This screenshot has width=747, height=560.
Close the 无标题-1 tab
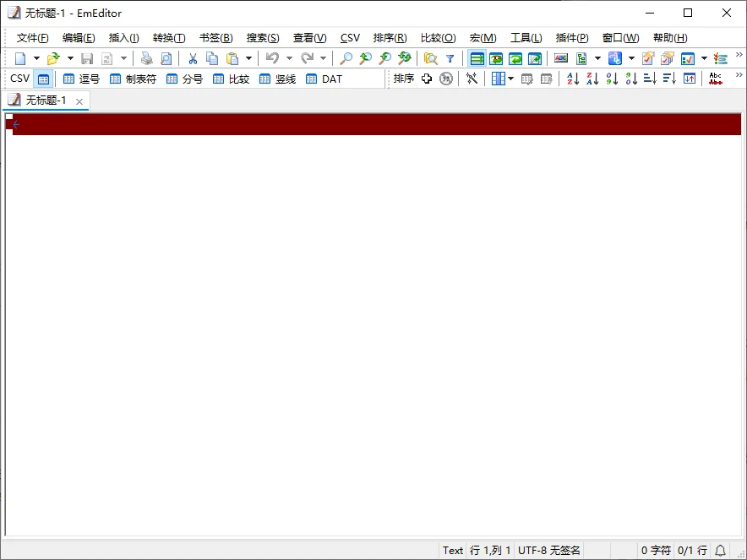[x=79, y=101]
